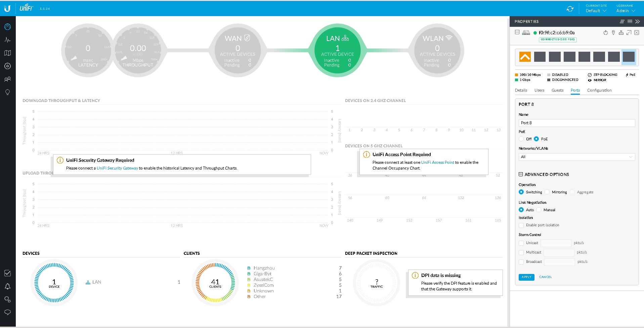Open the Clients page in sidebar
The height and width of the screenshot is (328, 644).
click(x=7, y=79)
